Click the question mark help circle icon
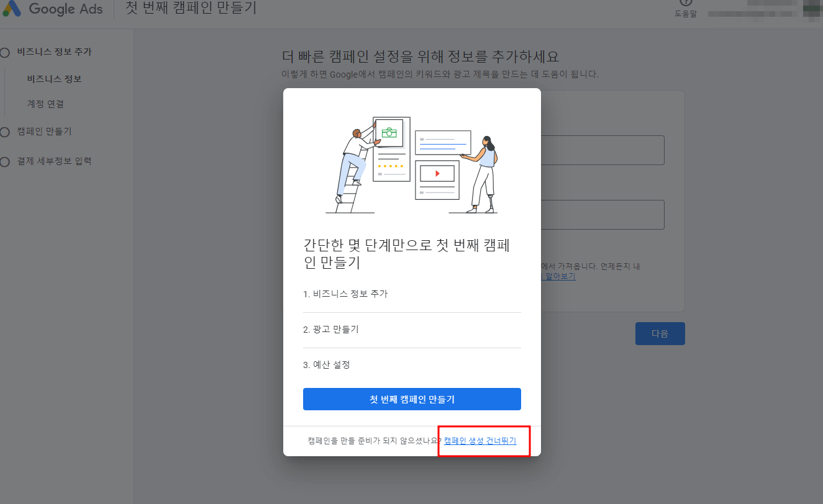Viewport: 823px width, 504px height. (x=684, y=2)
